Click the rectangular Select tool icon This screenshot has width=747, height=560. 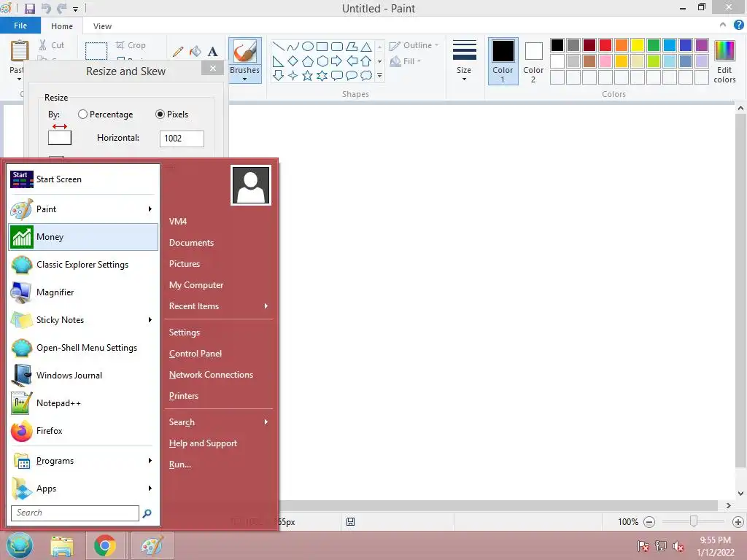96,51
